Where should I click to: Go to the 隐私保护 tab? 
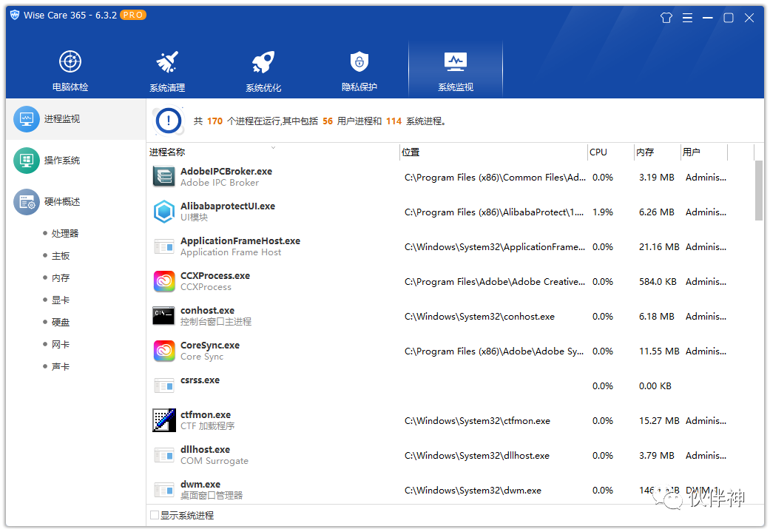(359, 70)
